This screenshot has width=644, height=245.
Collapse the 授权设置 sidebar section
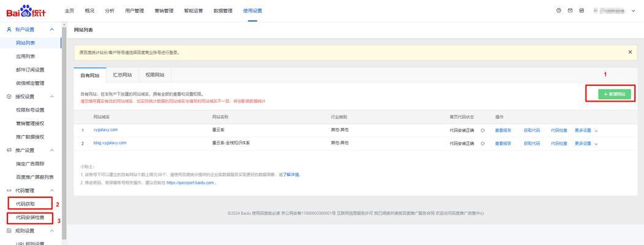[x=52, y=96]
